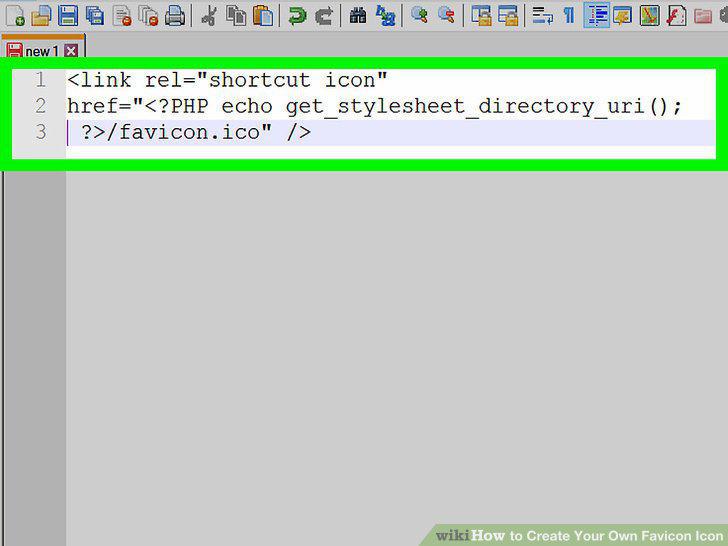
Task: Print the document using the printer icon
Action: pos(175,15)
